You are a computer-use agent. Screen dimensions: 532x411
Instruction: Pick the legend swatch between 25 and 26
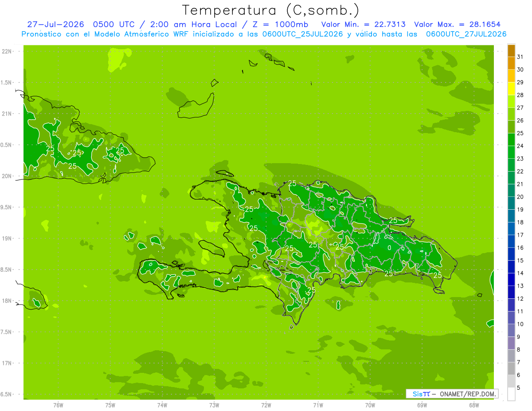point(511,127)
